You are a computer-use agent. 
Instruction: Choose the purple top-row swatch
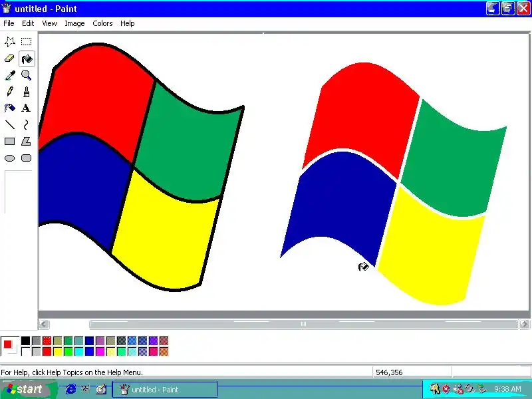100,340
